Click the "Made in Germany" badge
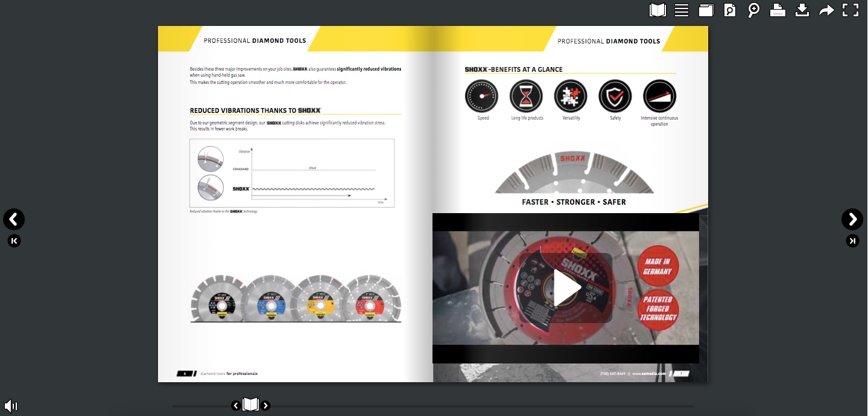The height and width of the screenshot is (416, 868). click(658, 267)
